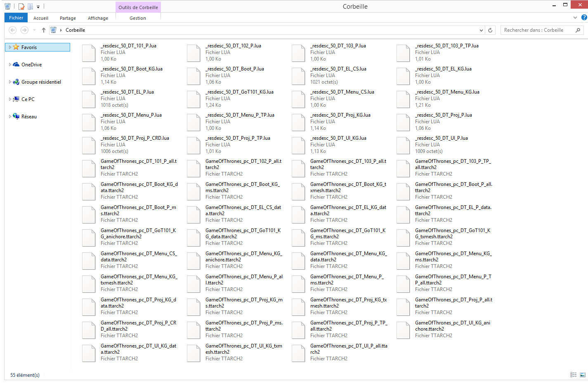Click the New Folder quick access icon
The height and width of the screenshot is (383, 588).
pos(30,7)
